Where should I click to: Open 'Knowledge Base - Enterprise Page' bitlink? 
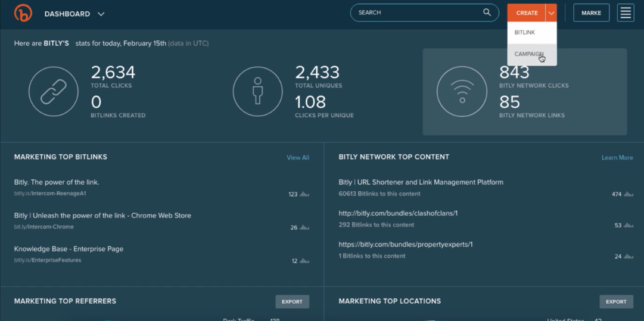pyautogui.click(x=69, y=249)
